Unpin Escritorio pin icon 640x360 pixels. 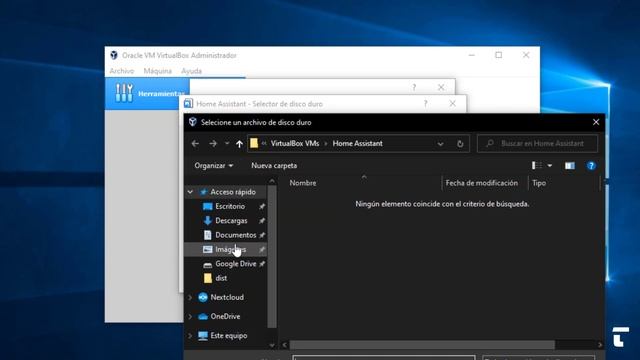click(x=262, y=207)
